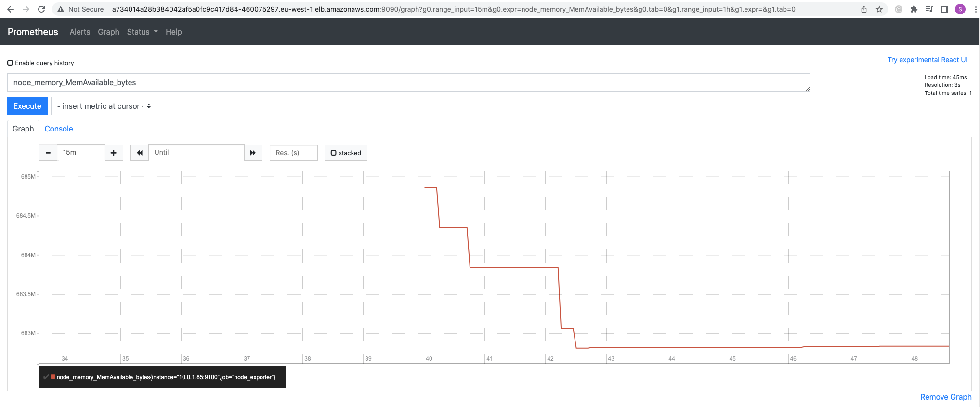
Task: Increase graph range with plus button
Action: coord(114,153)
